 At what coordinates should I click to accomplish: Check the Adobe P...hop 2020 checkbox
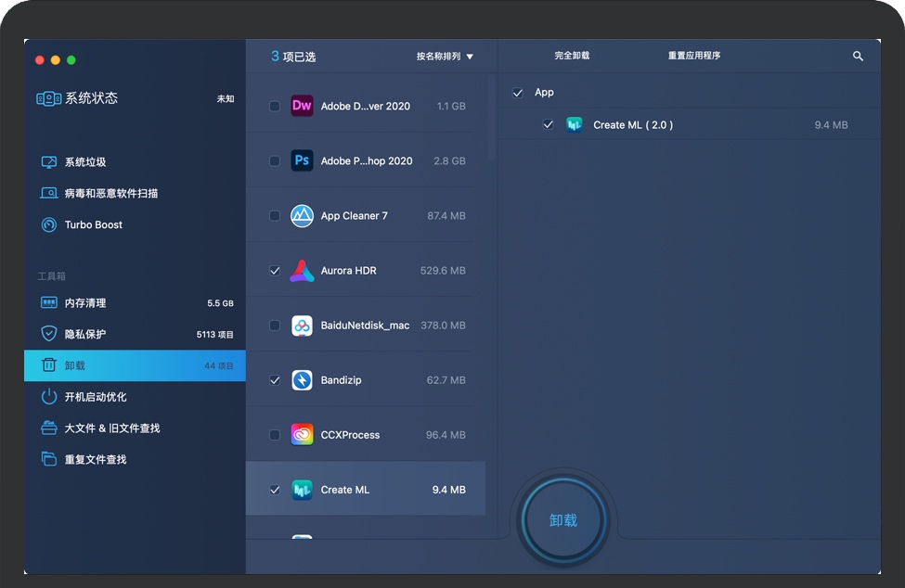pyautogui.click(x=275, y=160)
